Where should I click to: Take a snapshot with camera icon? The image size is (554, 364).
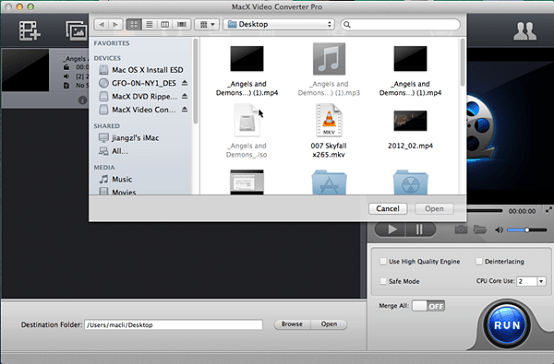click(x=460, y=230)
